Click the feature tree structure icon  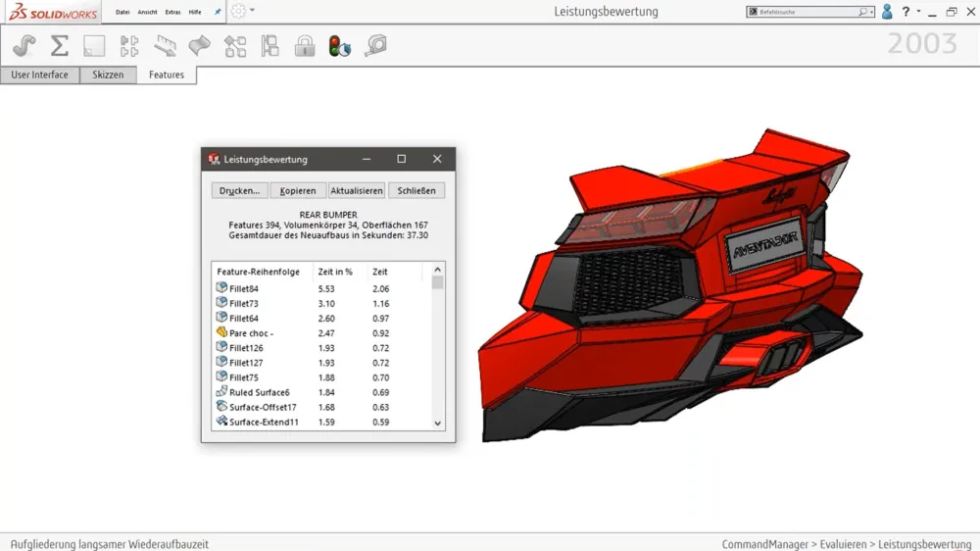click(x=270, y=46)
